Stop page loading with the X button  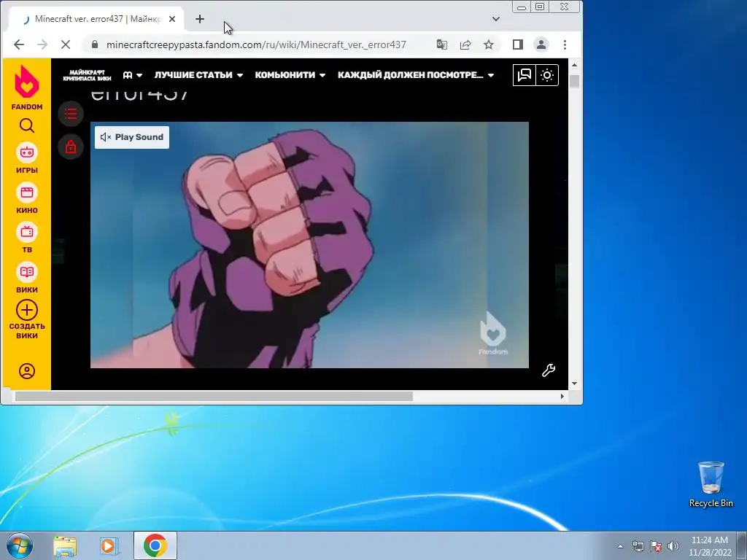click(66, 44)
